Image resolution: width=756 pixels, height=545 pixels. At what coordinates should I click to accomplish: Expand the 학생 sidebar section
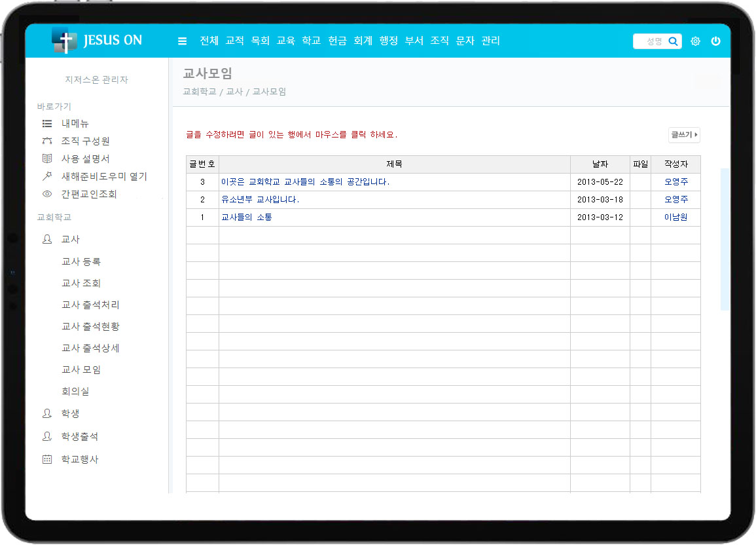(70, 414)
